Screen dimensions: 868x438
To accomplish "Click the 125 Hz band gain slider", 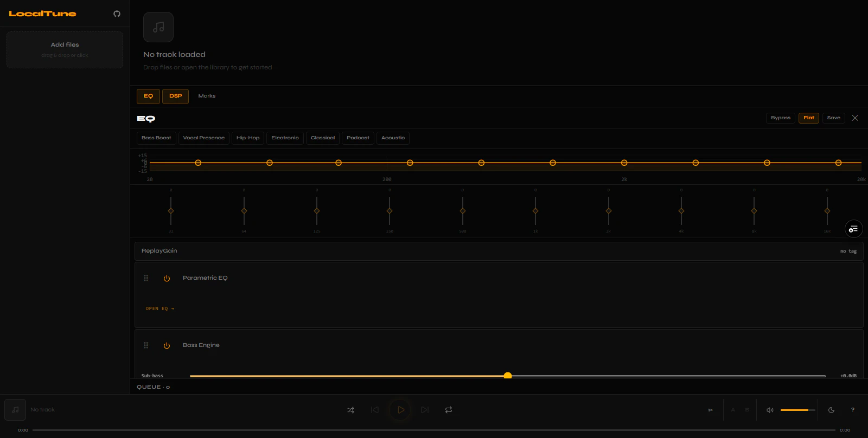I will coord(317,211).
